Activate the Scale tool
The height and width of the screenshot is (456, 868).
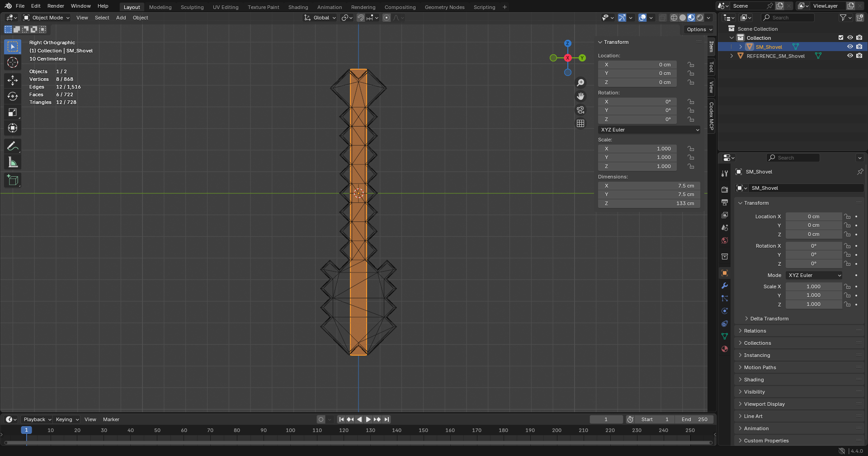point(13,112)
